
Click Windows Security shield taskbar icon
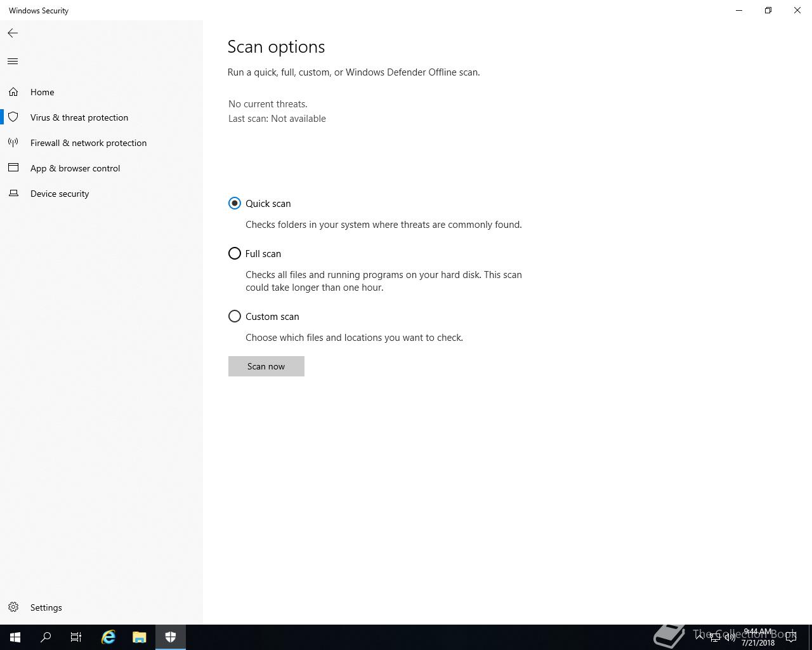171,637
